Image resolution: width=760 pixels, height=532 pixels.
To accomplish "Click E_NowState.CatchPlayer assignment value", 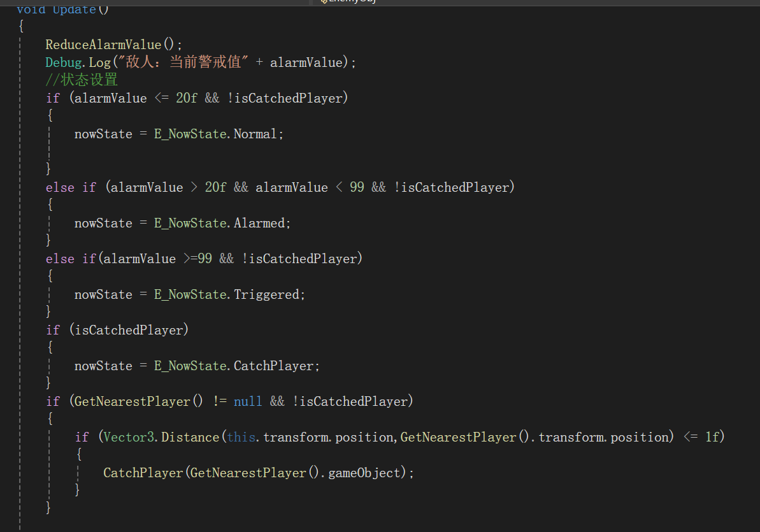I will tap(236, 366).
